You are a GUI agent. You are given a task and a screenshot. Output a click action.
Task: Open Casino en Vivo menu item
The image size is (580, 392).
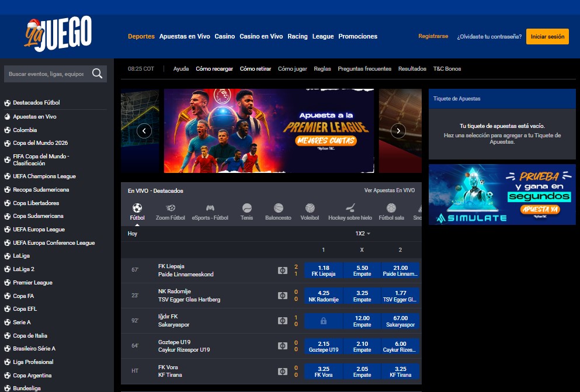[x=261, y=36]
